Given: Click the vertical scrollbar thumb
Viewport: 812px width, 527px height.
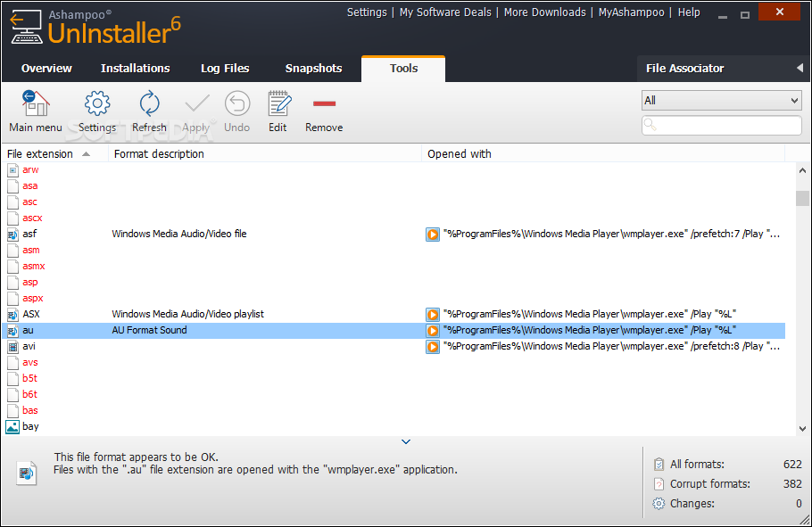Looking at the screenshot, I should click(802, 198).
